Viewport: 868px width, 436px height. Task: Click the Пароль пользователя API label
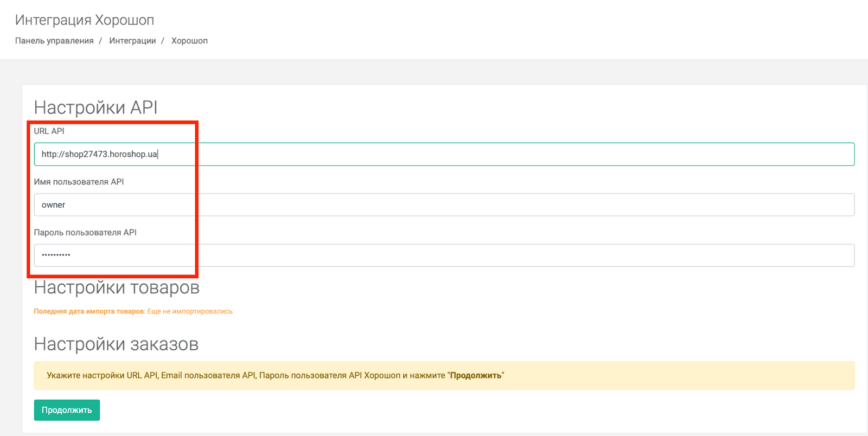85,233
